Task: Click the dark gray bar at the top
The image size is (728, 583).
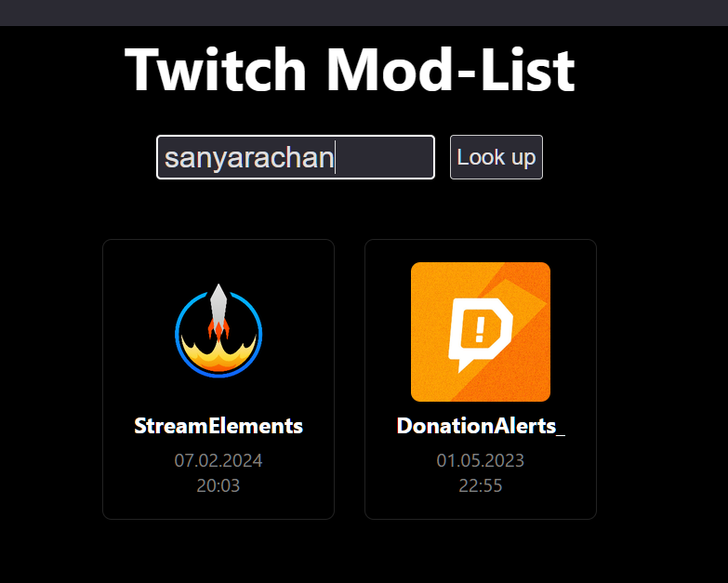Action: tap(364, 12)
